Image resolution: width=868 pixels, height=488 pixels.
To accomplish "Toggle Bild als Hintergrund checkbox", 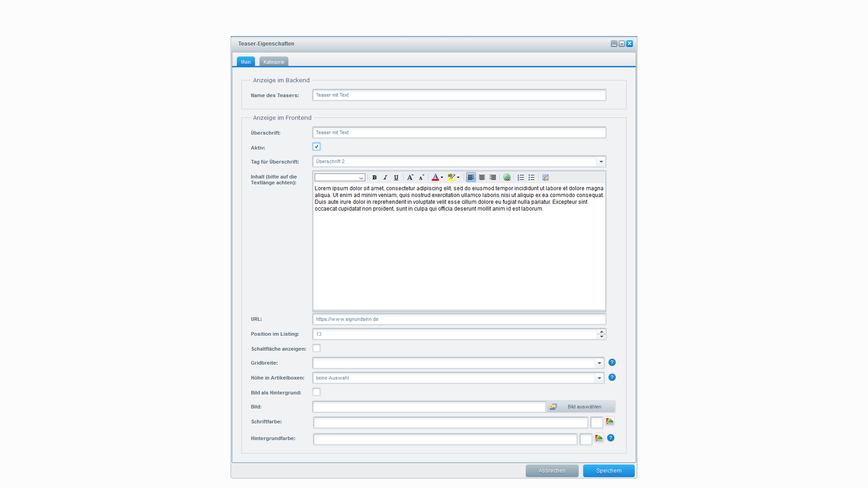I will pyautogui.click(x=316, y=392).
